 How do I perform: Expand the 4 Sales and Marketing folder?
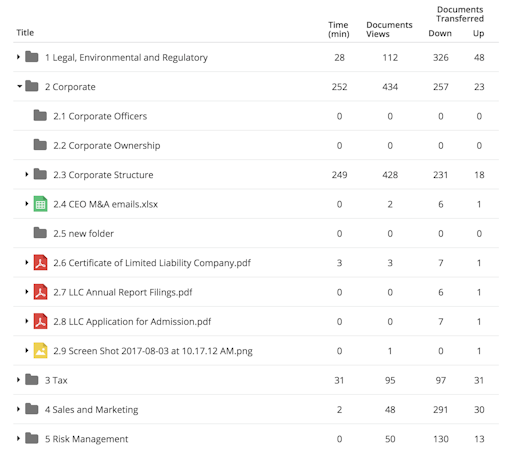[18, 409]
